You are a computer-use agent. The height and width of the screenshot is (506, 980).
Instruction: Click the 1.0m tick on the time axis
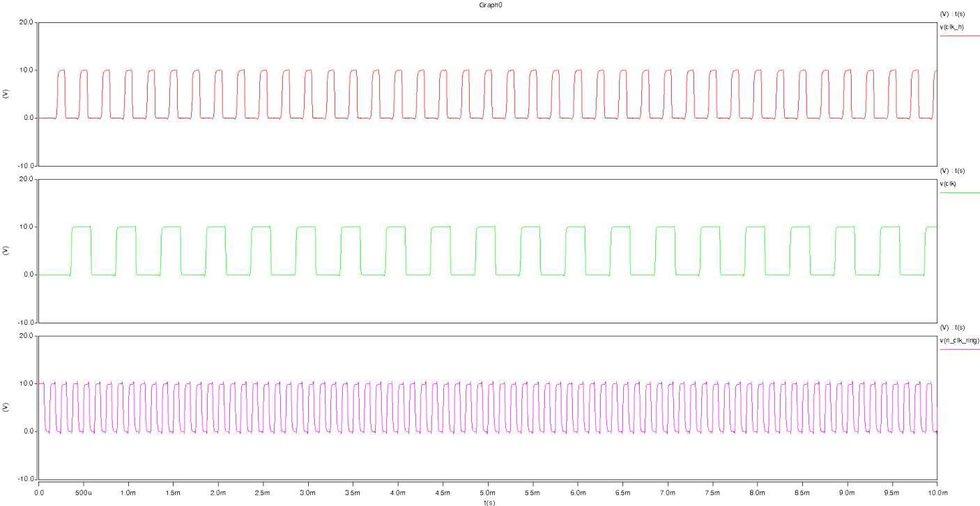(x=128, y=492)
